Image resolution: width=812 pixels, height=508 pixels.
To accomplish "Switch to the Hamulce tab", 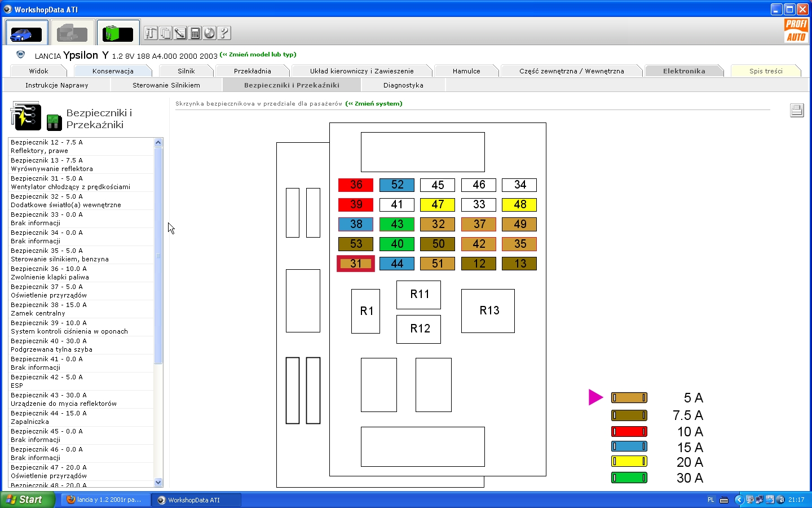I will point(466,71).
